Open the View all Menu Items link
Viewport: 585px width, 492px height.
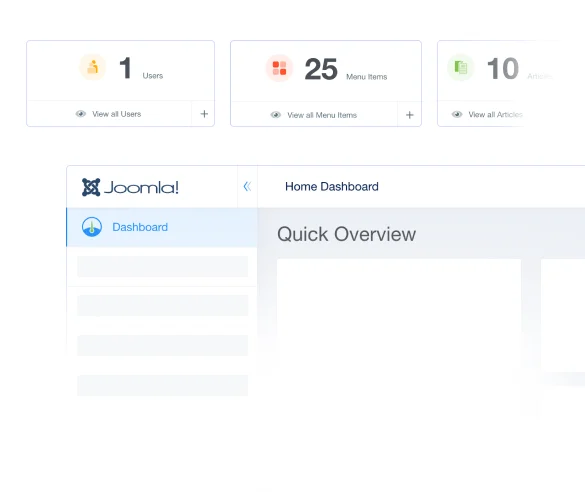pyautogui.click(x=322, y=115)
